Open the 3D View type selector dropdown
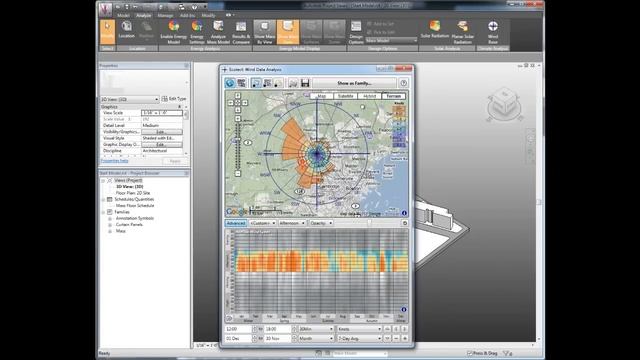The image size is (640, 360). pyautogui.click(x=129, y=99)
